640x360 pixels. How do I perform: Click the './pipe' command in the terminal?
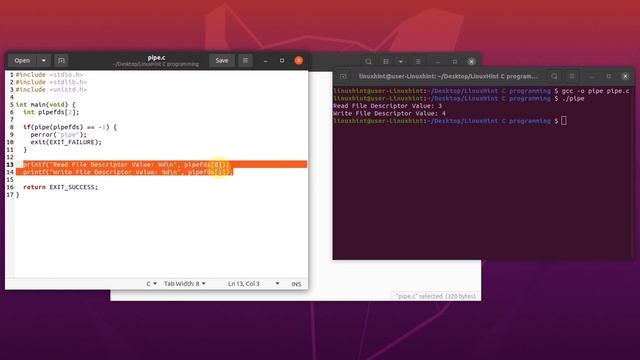573,98
